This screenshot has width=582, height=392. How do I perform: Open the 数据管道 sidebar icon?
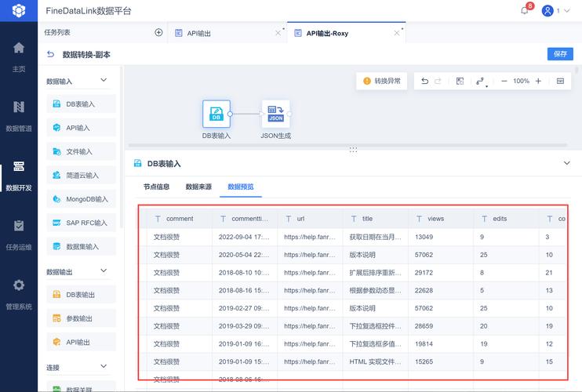[19, 107]
